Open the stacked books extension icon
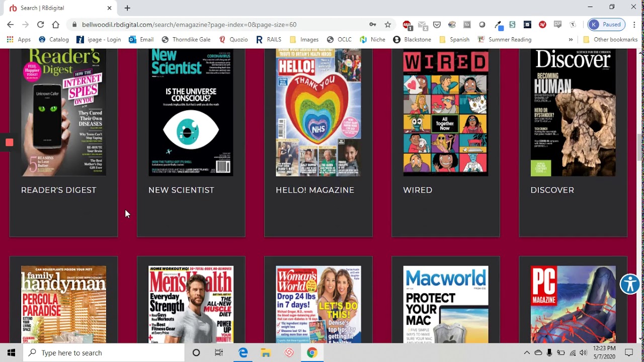The image size is (644, 362). 452,25
